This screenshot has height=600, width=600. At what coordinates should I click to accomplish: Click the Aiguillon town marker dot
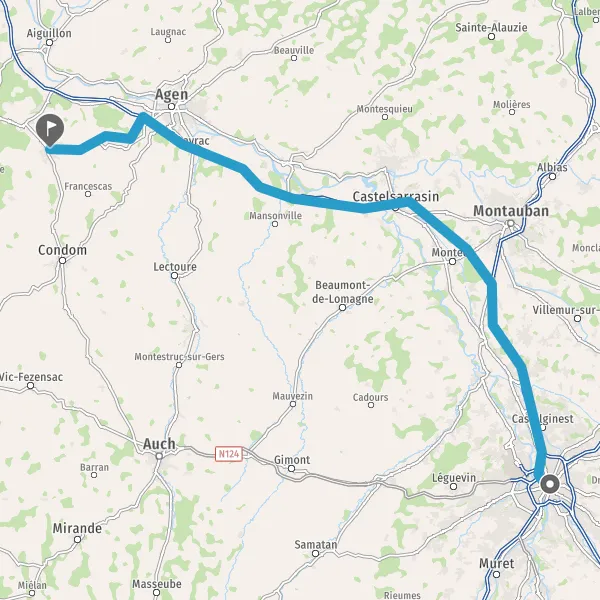pos(49,42)
